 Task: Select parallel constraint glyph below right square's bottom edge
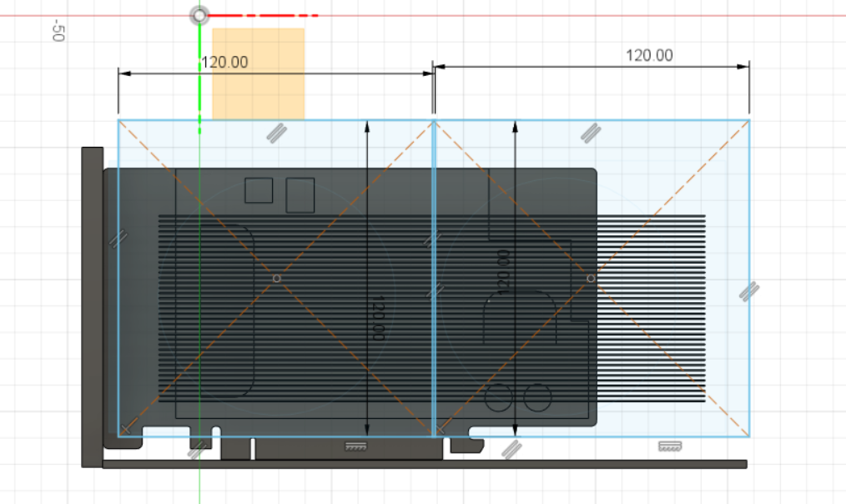(x=511, y=449)
